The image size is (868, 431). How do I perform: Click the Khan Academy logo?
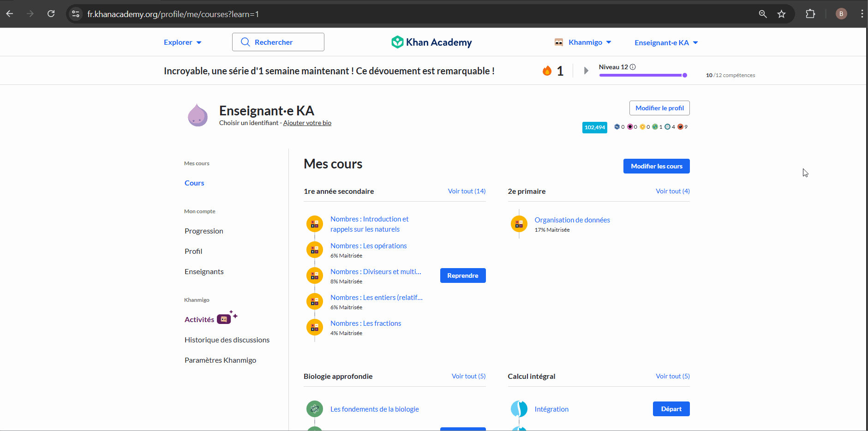coord(431,42)
